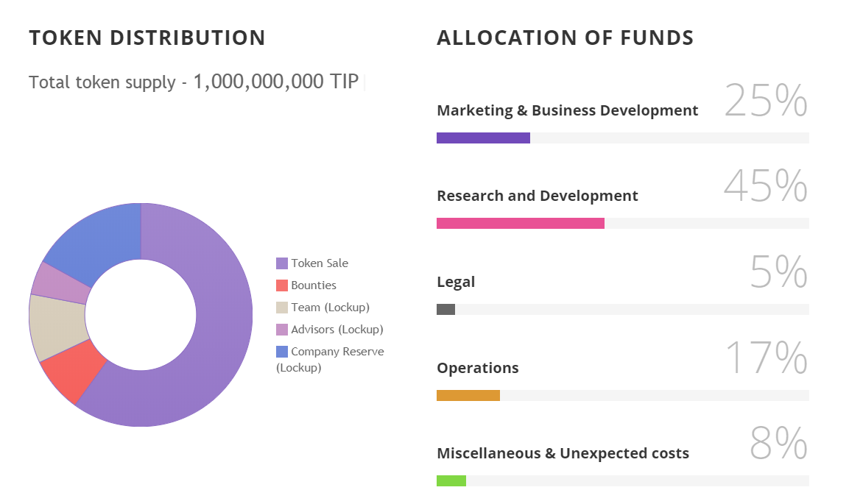Click the red Bounties donut slice

point(75,370)
